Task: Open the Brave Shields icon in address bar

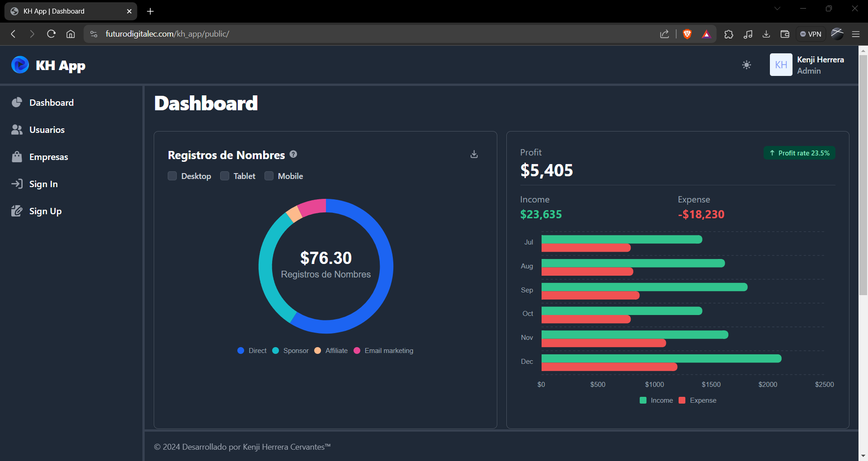Action: click(x=687, y=34)
